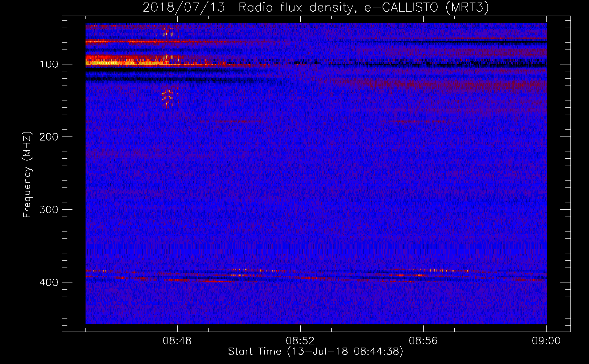
Task: Click the 08:52 time tick label
Action: pos(300,341)
